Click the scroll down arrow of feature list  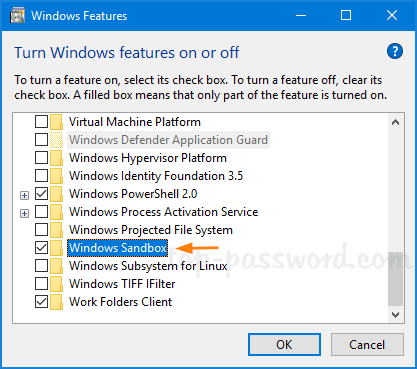point(396,315)
